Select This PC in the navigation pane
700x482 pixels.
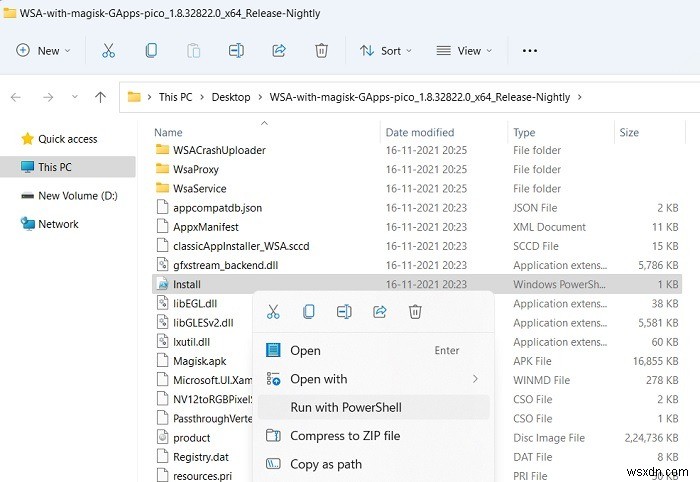point(68,167)
